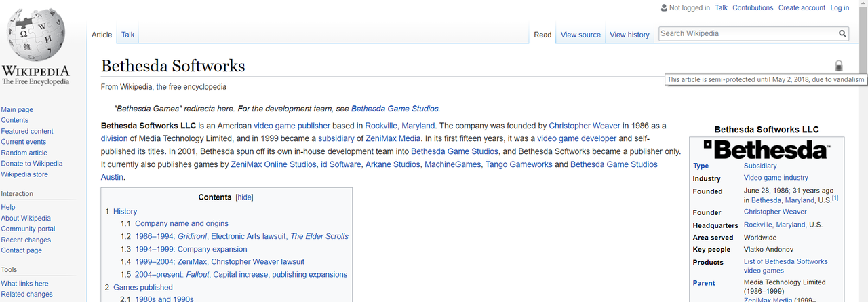Jump to History section in contents
868x302 pixels.
point(125,211)
